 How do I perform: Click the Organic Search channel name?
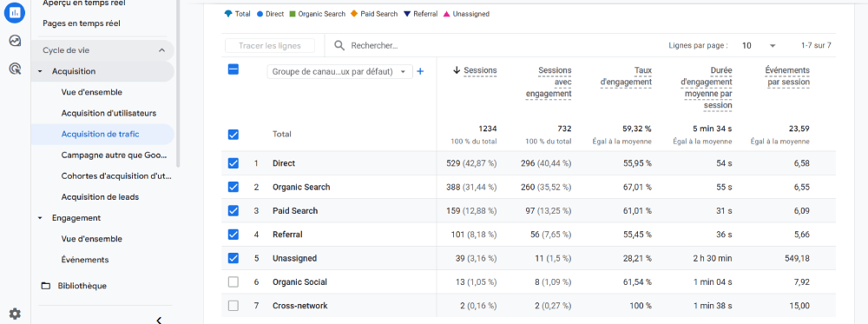[x=301, y=188]
